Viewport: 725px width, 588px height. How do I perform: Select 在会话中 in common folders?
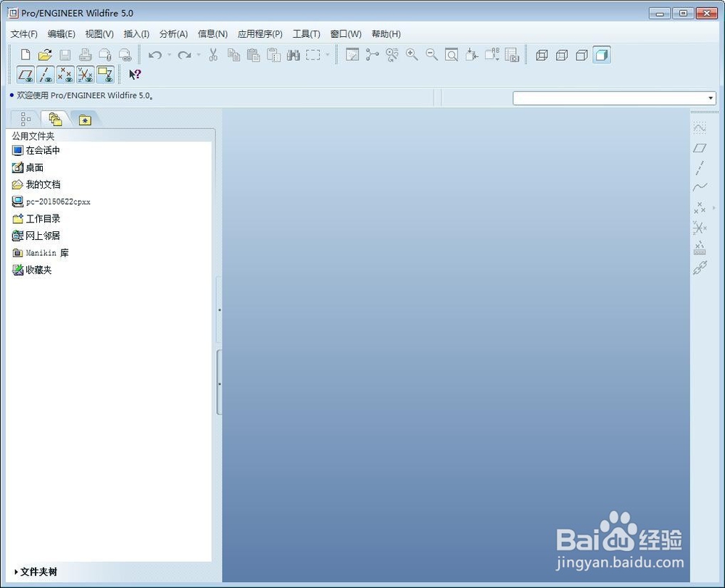click(36, 150)
